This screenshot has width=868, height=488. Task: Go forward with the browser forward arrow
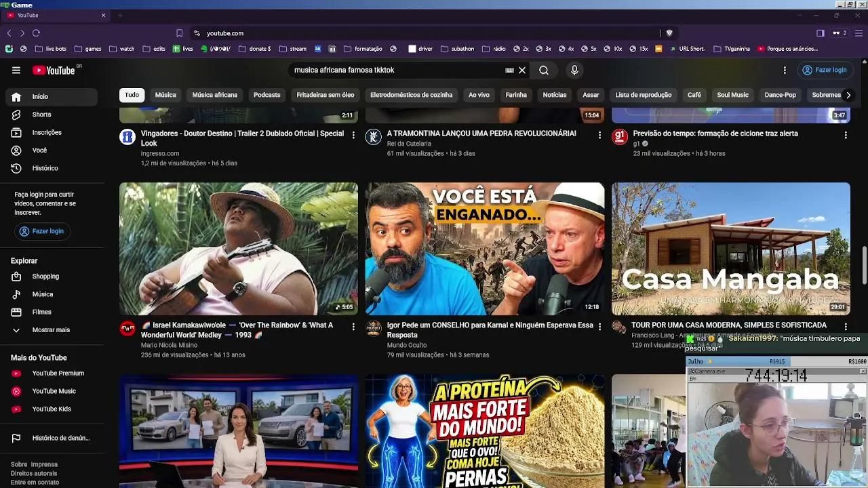[x=22, y=33]
